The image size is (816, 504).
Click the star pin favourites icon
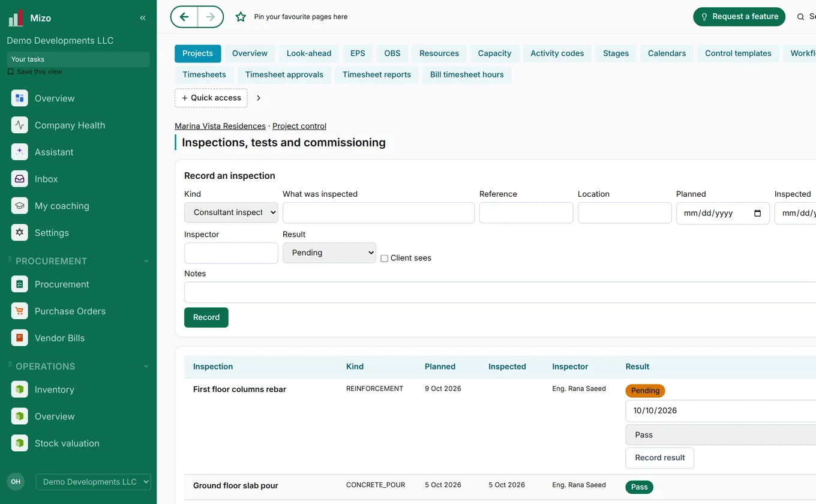pos(241,17)
